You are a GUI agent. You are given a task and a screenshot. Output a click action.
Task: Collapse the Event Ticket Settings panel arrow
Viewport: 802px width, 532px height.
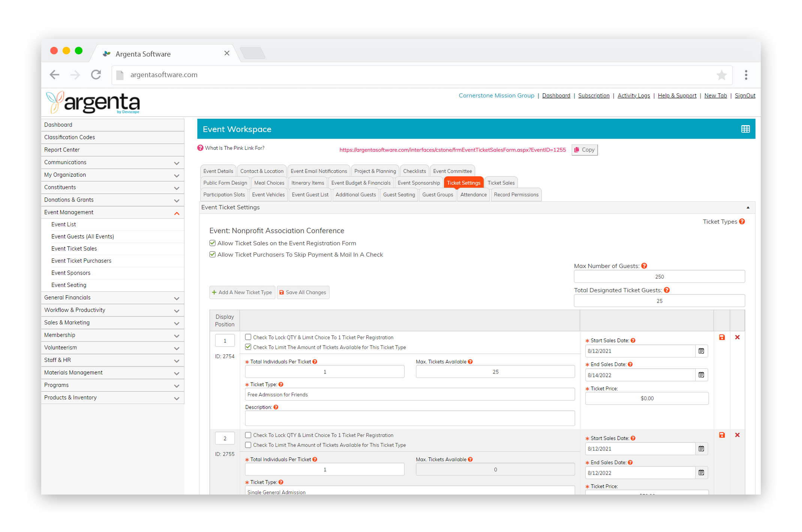coord(748,208)
